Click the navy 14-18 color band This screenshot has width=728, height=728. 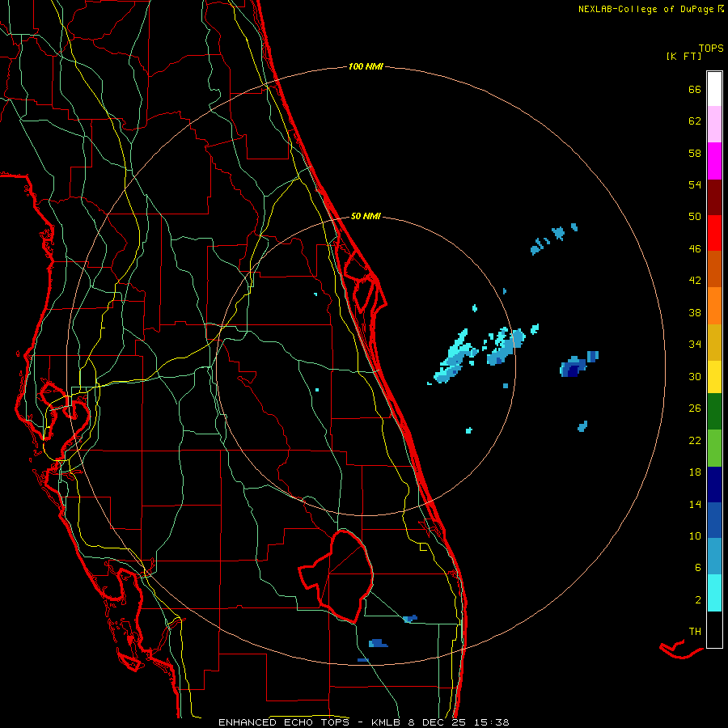[714, 485]
